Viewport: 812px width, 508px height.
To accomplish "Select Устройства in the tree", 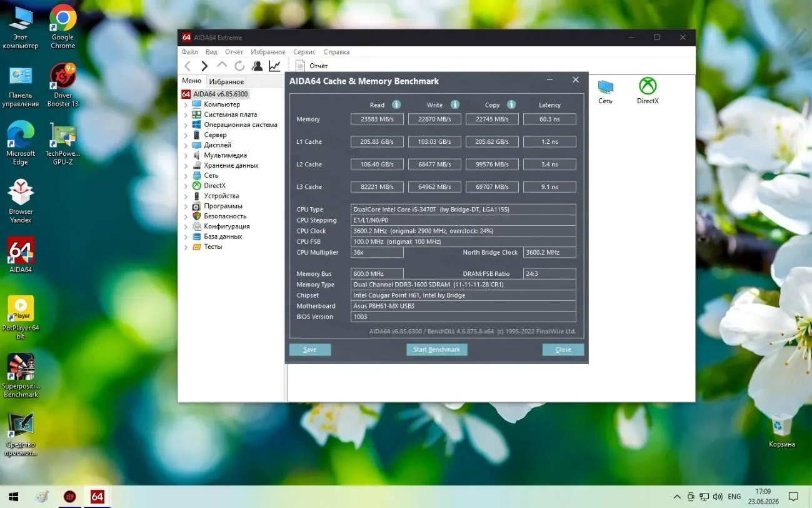I will click(221, 196).
